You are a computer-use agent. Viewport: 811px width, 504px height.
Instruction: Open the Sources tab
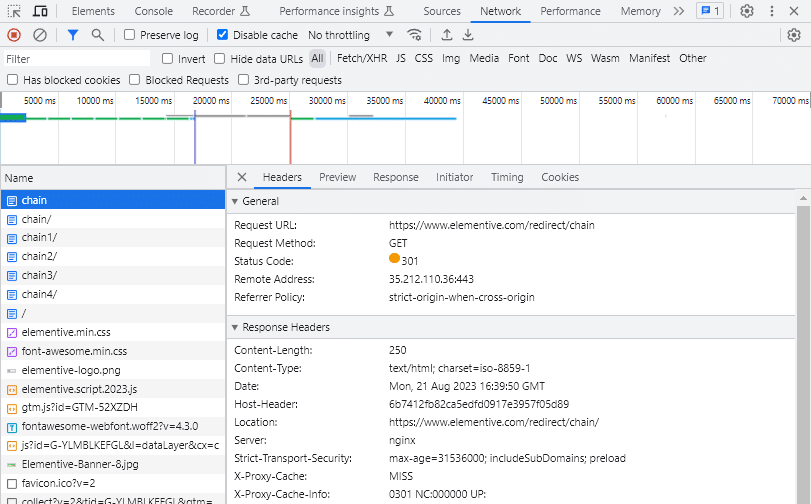[442, 11]
